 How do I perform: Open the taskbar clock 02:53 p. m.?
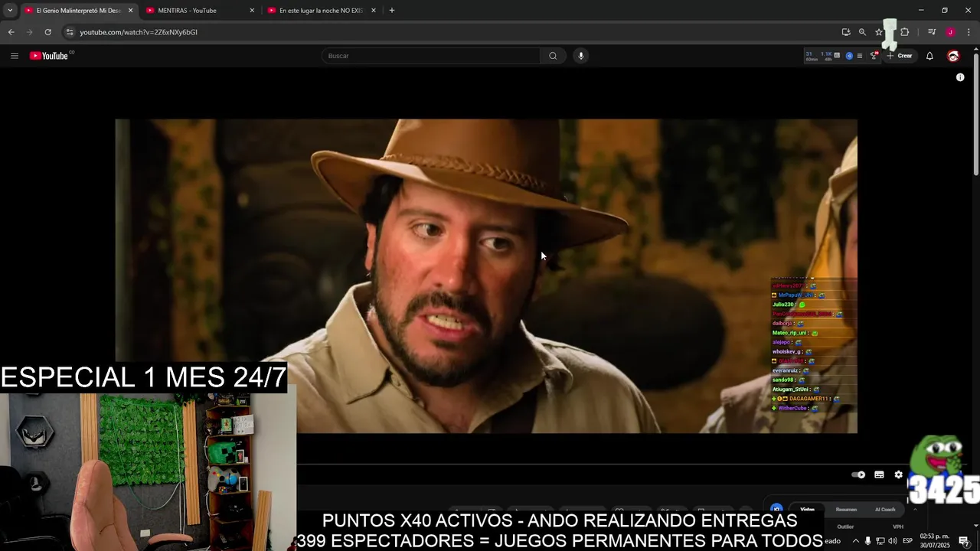(935, 541)
